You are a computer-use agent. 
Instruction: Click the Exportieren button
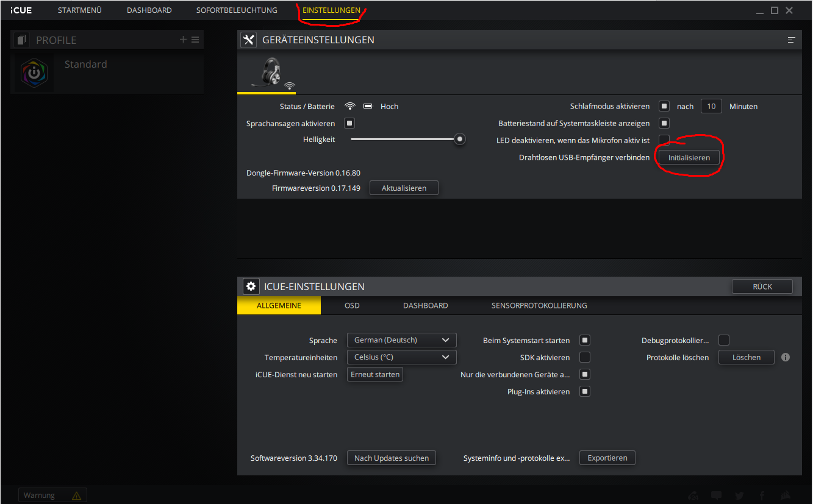tap(607, 458)
